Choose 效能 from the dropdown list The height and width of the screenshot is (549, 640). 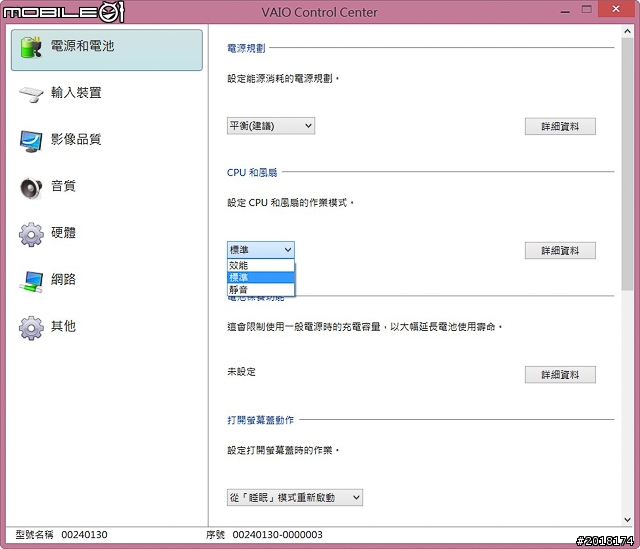260,265
